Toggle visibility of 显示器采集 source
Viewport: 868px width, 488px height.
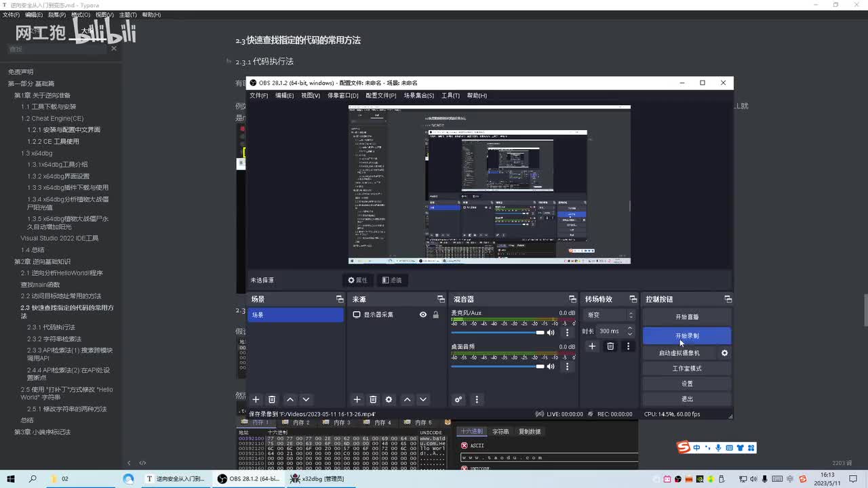(423, 314)
